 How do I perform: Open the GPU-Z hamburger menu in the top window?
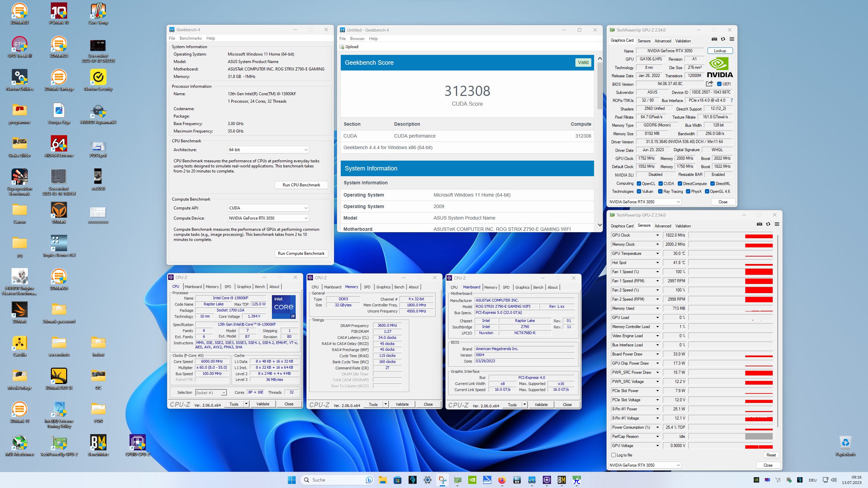pyautogui.click(x=732, y=39)
